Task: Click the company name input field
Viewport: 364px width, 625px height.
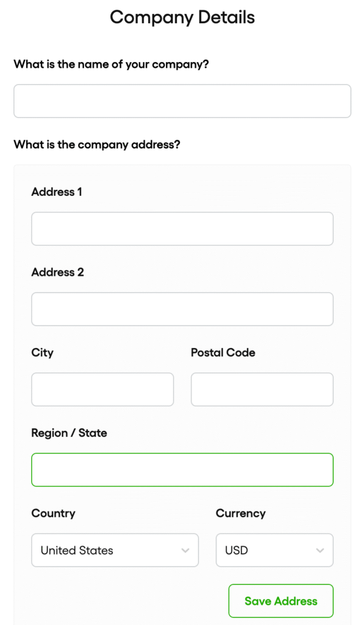Action: click(182, 101)
